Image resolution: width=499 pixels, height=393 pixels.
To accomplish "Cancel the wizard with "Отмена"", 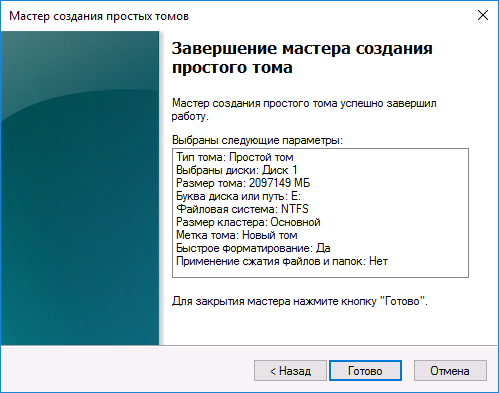I will tap(450, 370).
